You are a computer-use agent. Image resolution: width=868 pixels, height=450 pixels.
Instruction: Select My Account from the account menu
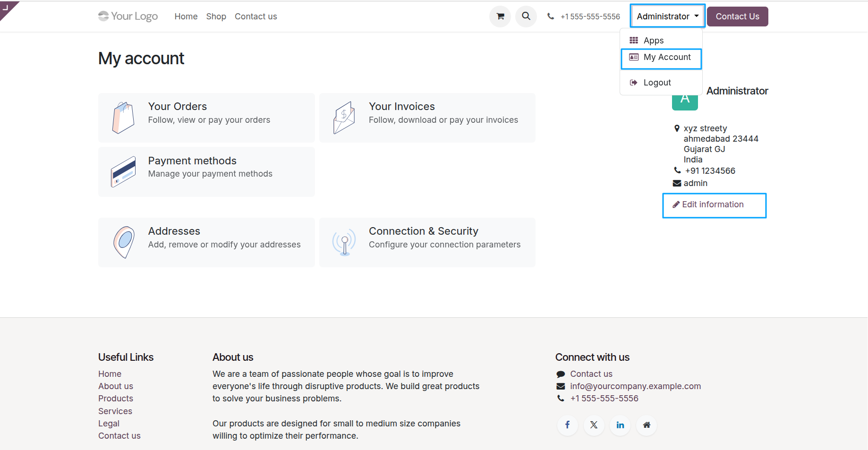tap(661, 57)
